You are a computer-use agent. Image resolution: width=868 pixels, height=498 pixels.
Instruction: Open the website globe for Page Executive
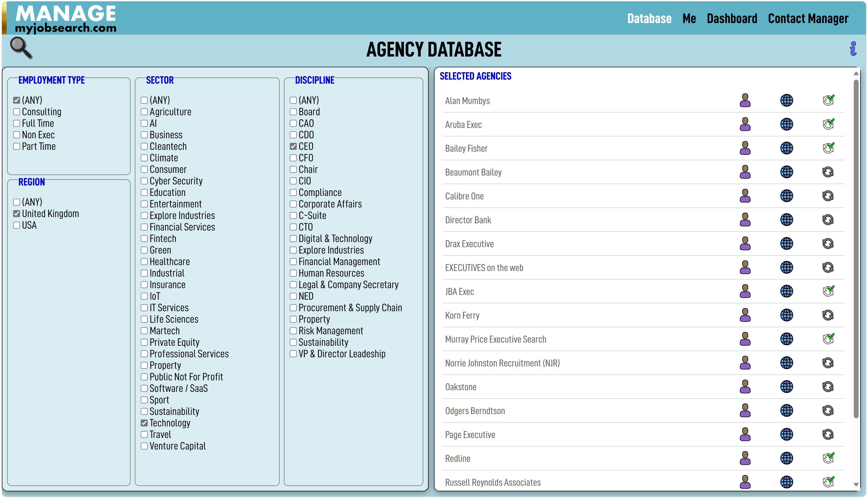pyautogui.click(x=786, y=435)
